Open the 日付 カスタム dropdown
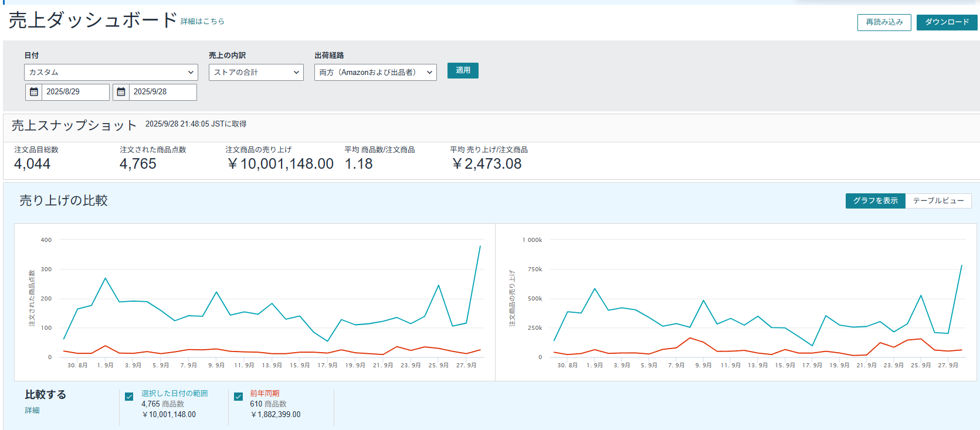Image resolution: width=980 pixels, height=430 pixels. click(x=111, y=72)
